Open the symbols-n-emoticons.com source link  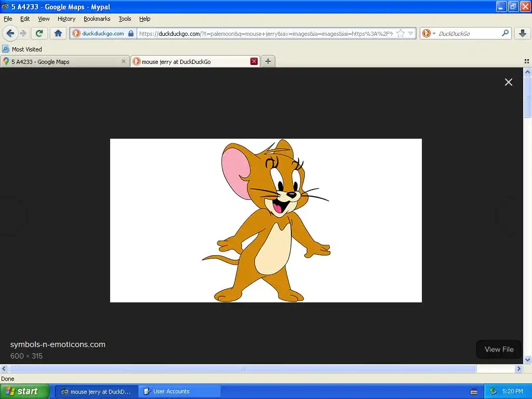tap(58, 344)
